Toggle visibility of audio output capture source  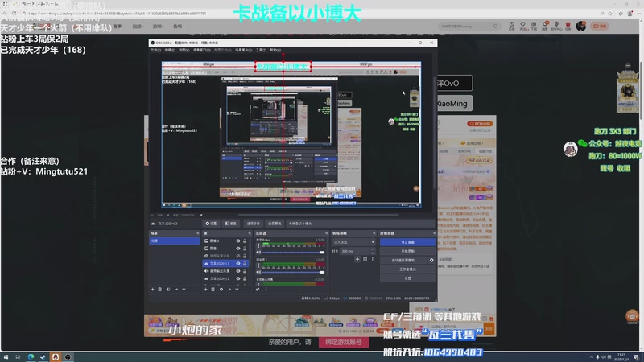237,271
